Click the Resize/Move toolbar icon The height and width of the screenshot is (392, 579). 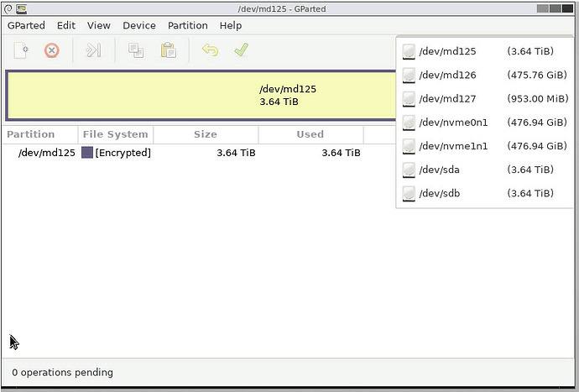(93, 50)
